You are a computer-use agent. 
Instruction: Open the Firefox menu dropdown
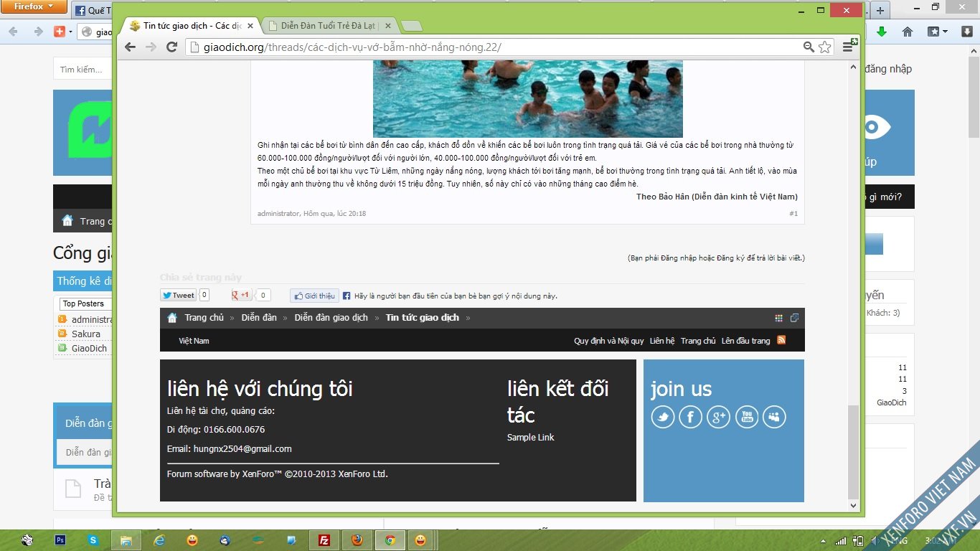click(x=34, y=7)
